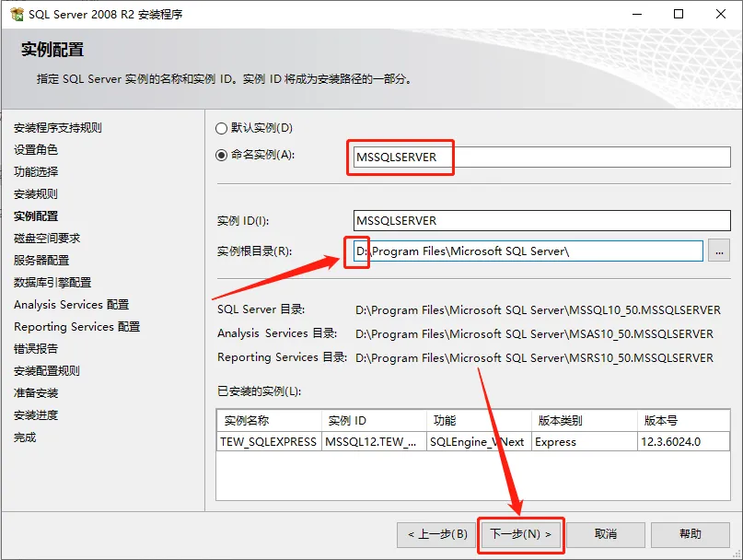This screenshot has height=560, width=743.
Task: Click the 实例根目录(R) path field
Action: tap(528, 251)
